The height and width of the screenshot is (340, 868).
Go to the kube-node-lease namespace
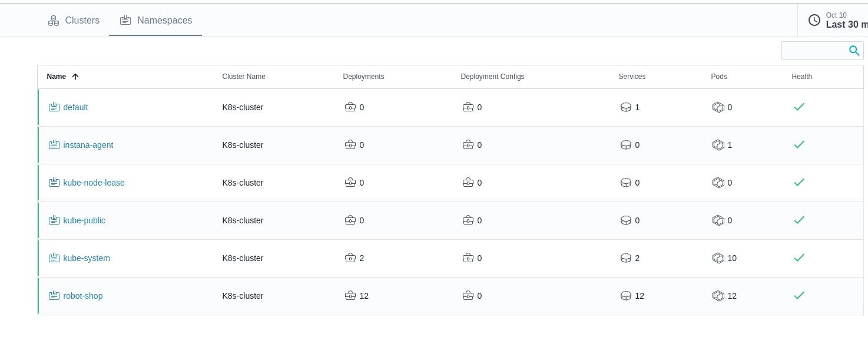[94, 183]
